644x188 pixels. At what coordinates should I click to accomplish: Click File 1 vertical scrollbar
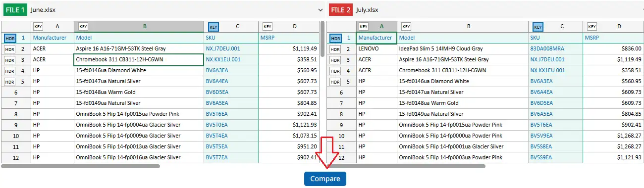tap(323, 40)
